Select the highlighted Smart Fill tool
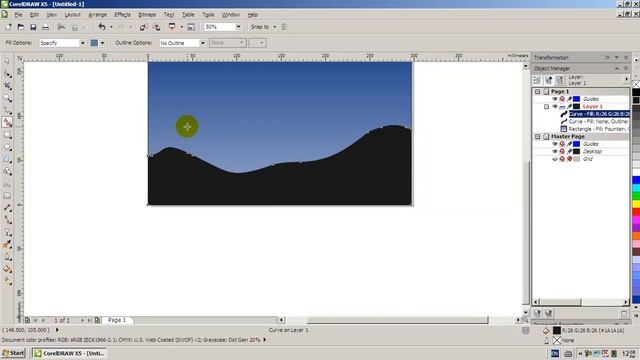 pos(7,122)
